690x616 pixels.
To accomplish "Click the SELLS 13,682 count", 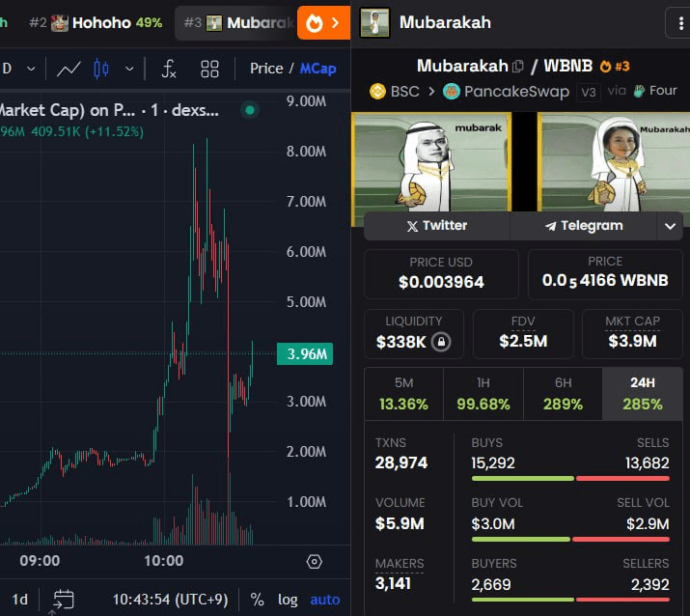I will (x=647, y=462).
